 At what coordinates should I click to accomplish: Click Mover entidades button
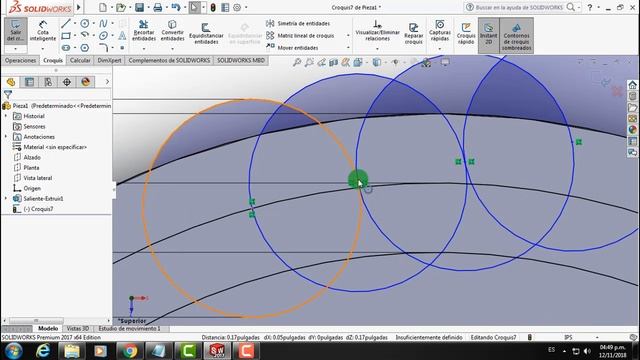click(x=292, y=48)
